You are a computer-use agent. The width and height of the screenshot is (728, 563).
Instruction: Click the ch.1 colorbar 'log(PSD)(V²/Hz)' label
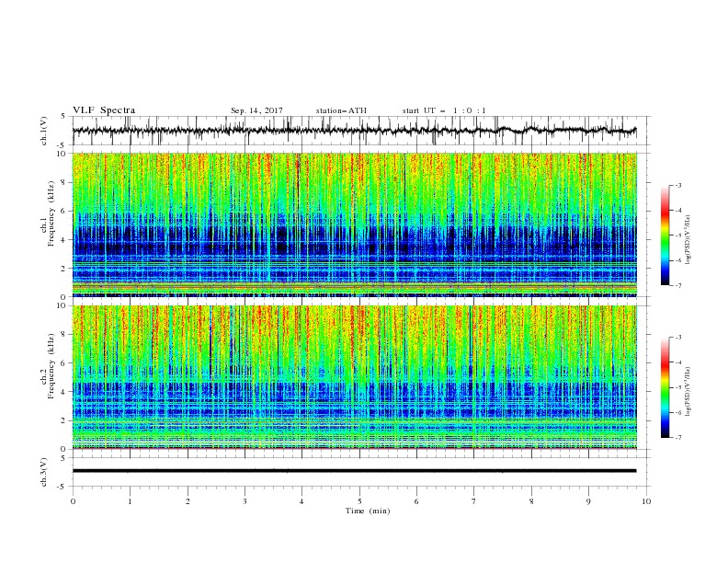[688, 240]
